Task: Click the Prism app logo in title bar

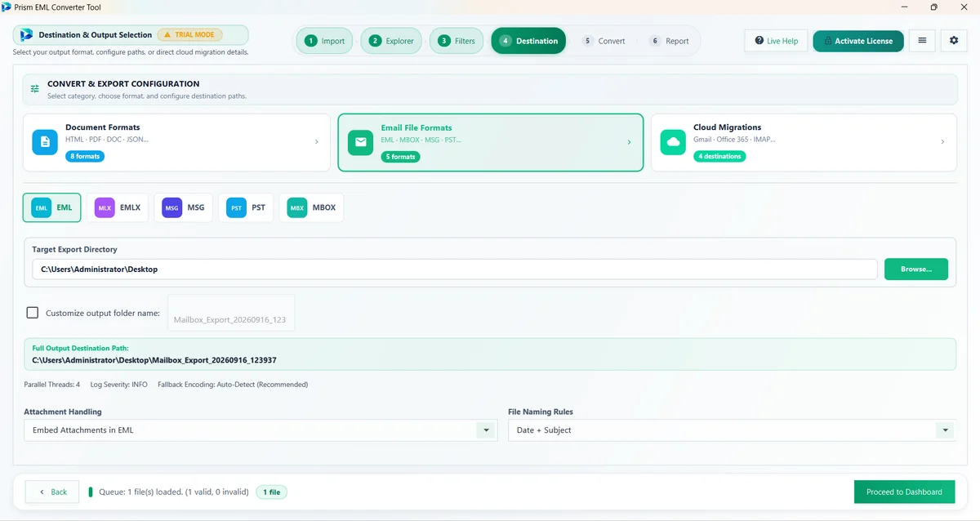Action: click(7, 7)
